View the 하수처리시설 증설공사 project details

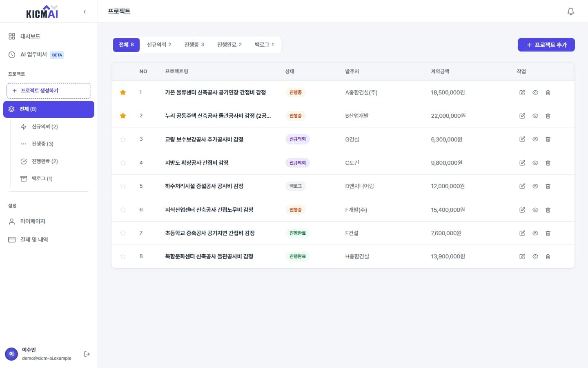click(x=535, y=186)
